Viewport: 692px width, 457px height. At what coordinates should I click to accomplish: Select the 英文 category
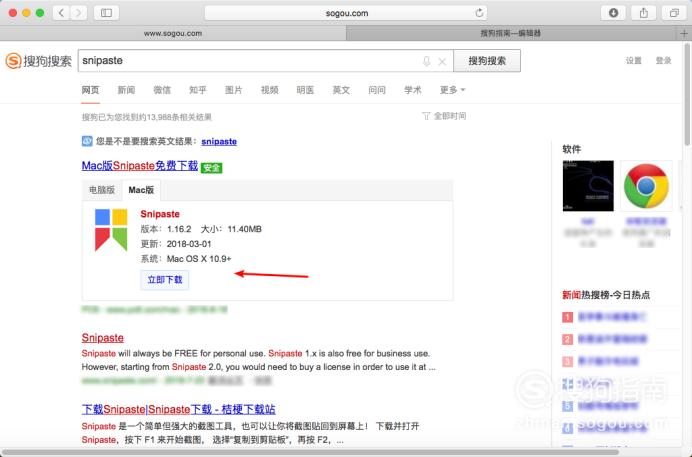[341, 90]
